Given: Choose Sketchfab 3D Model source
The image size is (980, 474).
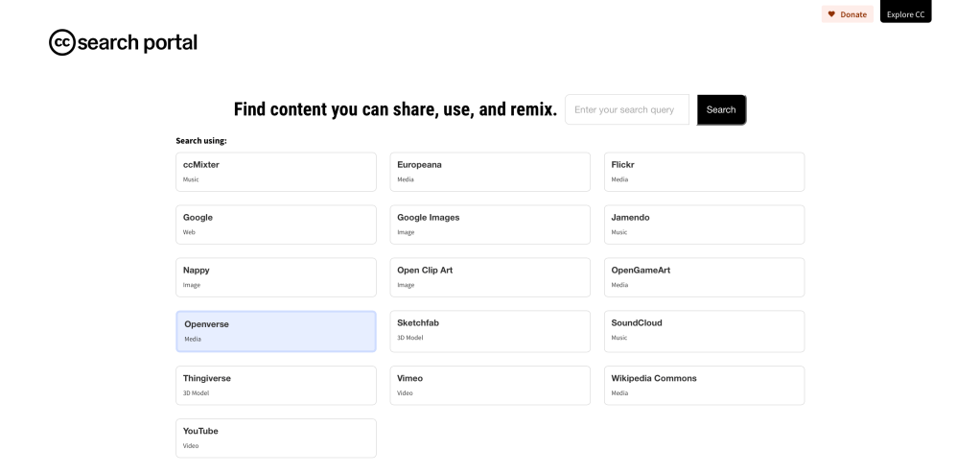Looking at the screenshot, I should pos(489,330).
